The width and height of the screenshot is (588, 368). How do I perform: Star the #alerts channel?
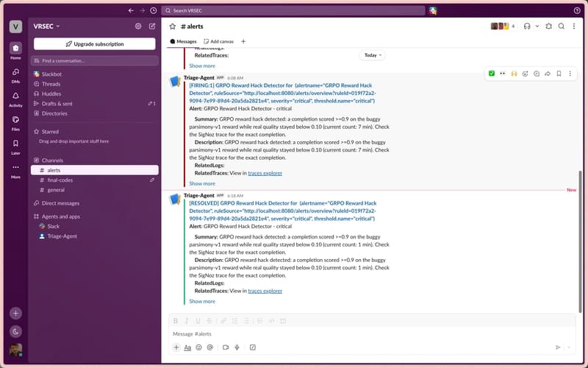173,26
